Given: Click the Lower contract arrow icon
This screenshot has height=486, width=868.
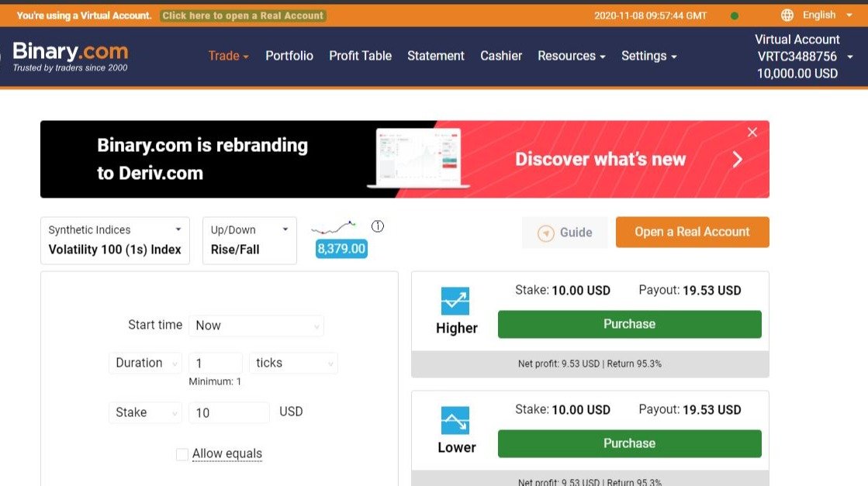Looking at the screenshot, I should click(x=455, y=421).
